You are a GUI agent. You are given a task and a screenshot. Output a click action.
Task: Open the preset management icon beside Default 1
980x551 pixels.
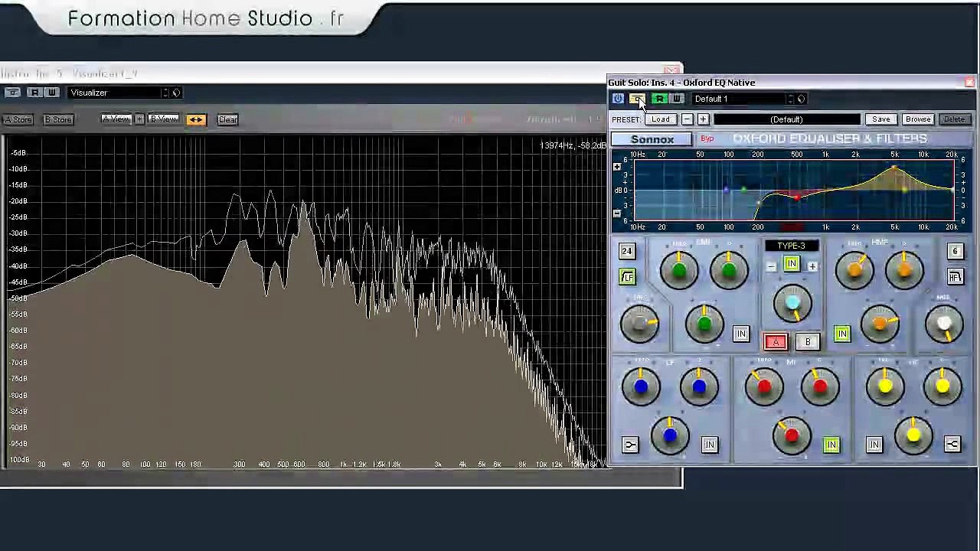click(x=801, y=99)
